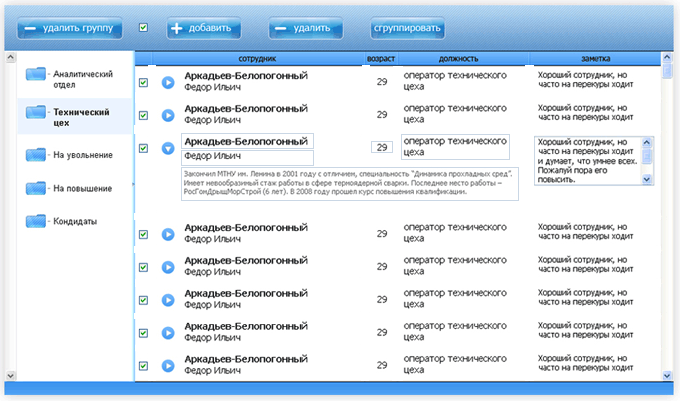Image resolution: width=680 pixels, height=401 pixels.
Task: Click the plus icon on добавить
Action: pyautogui.click(x=177, y=28)
